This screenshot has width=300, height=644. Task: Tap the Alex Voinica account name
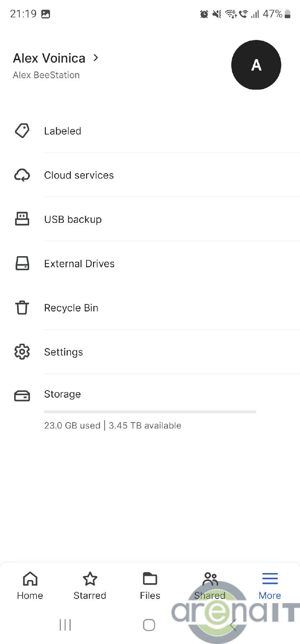[x=49, y=58]
